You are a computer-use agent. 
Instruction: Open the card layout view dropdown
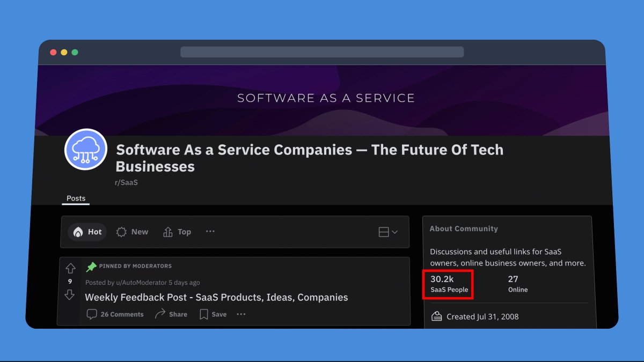point(388,232)
